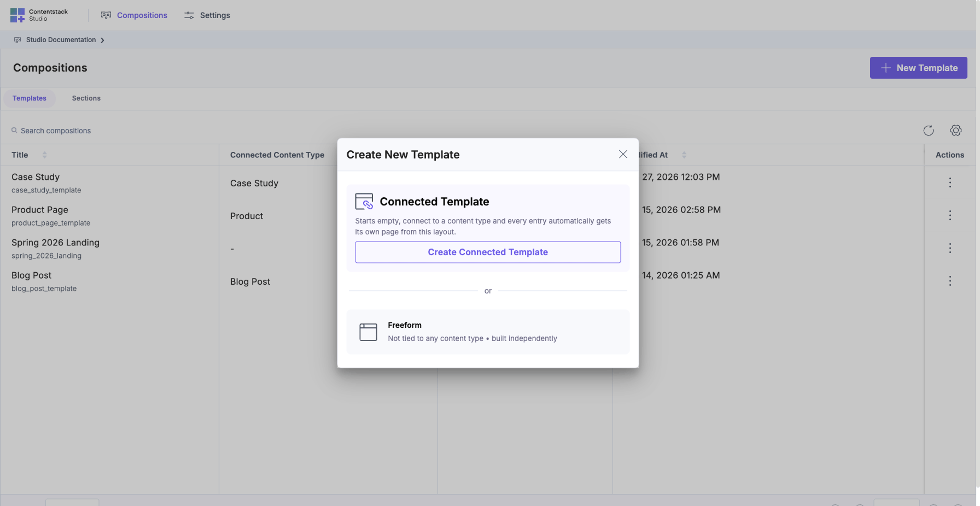The height and width of the screenshot is (506, 980).
Task: Click the Contentstack Studio logo
Action: 39,15
